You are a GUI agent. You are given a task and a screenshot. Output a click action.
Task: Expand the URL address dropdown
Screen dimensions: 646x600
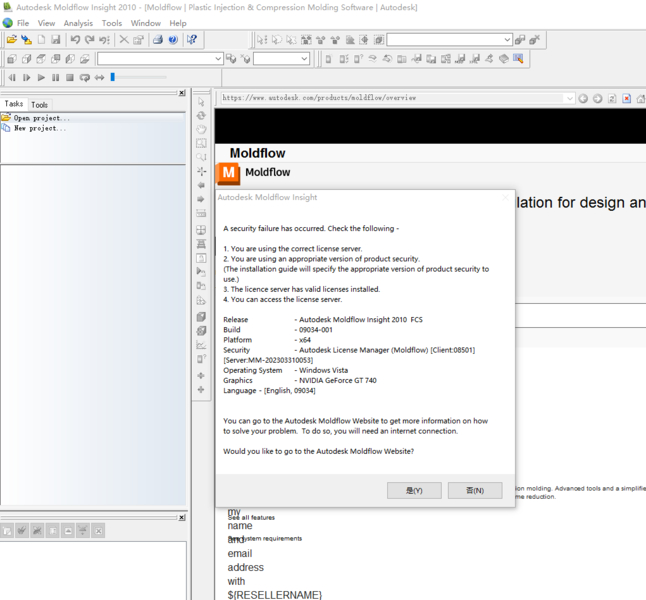[x=569, y=99]
